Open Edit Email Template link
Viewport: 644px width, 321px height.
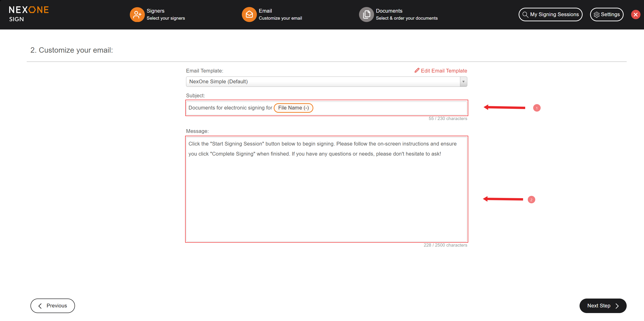pos(444,71)
